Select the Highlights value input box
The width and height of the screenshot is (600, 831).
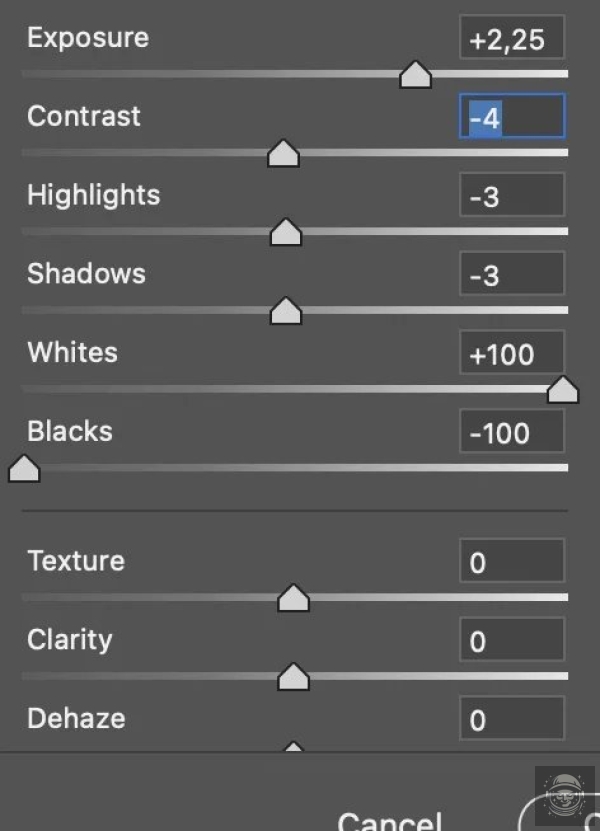click(x=511, y=196)
